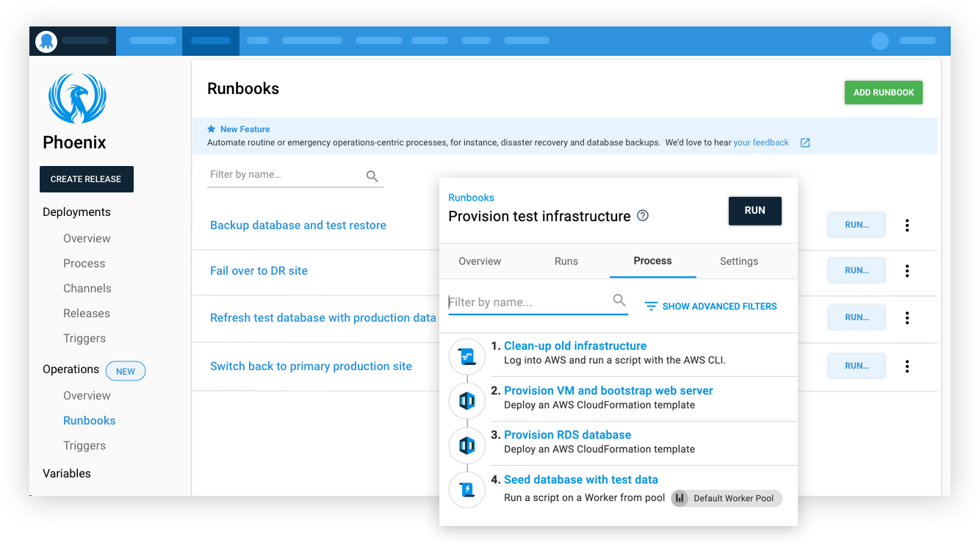The image size is (980, 545).
Task: Click the CloudFormation icon for Provision RDS database
Action: point(467,445)
